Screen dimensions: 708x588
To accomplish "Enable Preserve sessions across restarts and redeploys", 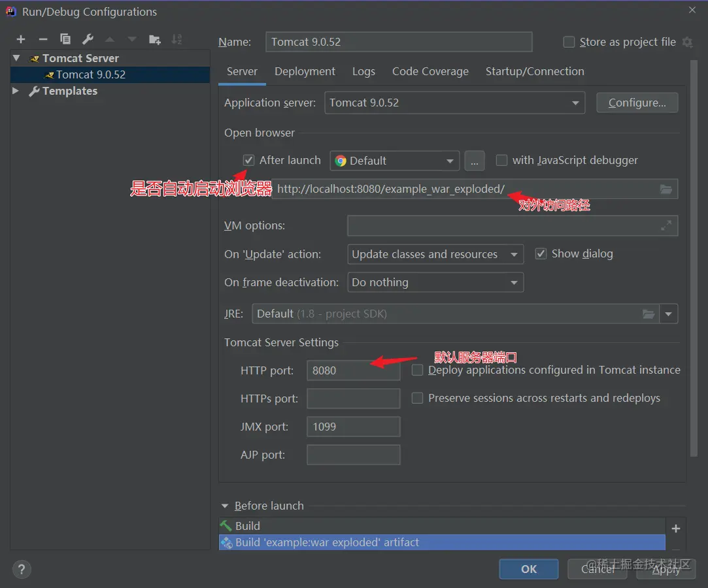I will coord(417,398).
